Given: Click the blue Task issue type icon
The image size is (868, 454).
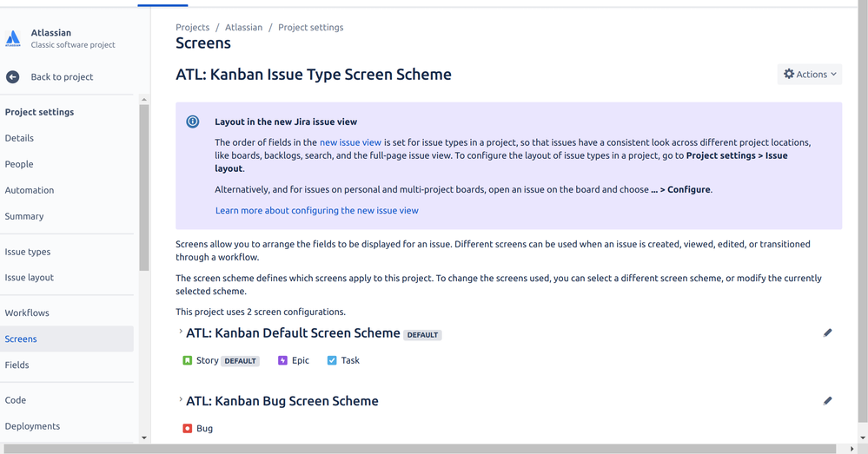Looking at the screenshot, I should click(x=332, y=360).
